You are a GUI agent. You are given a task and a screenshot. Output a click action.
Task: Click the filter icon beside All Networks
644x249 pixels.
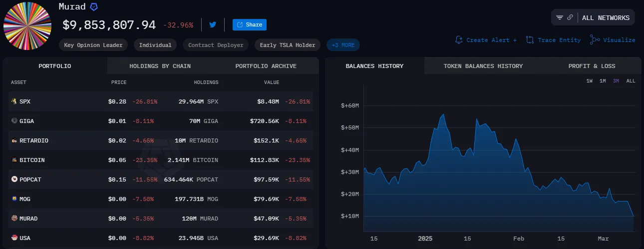[560, 17]
